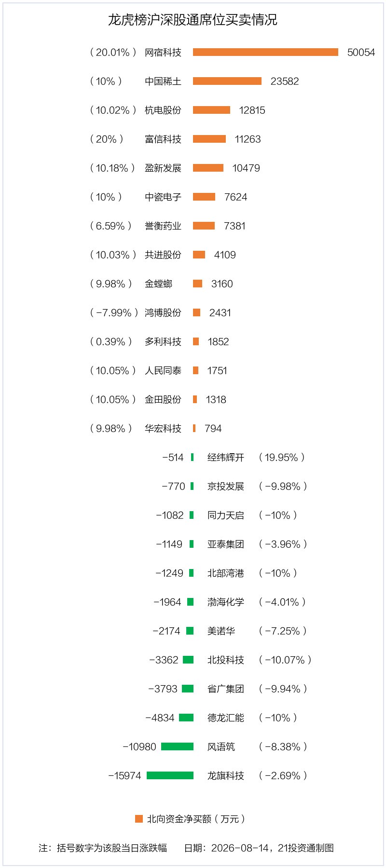Screen dimensions: 386x868
Task: Select the 誉衡药业 bar
Action: click(204, 226)
